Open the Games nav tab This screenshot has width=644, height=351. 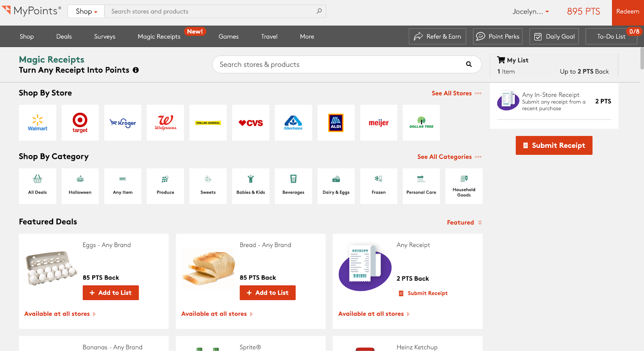[x=229, y=36]
